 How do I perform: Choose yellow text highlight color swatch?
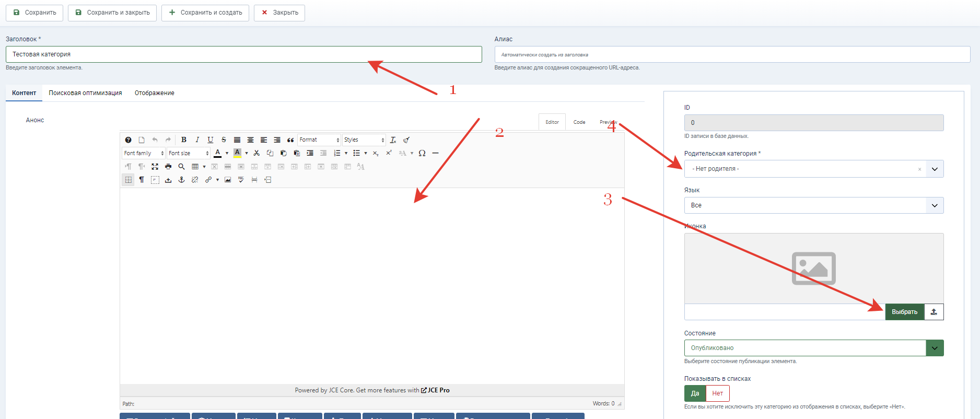coord(237,153)
